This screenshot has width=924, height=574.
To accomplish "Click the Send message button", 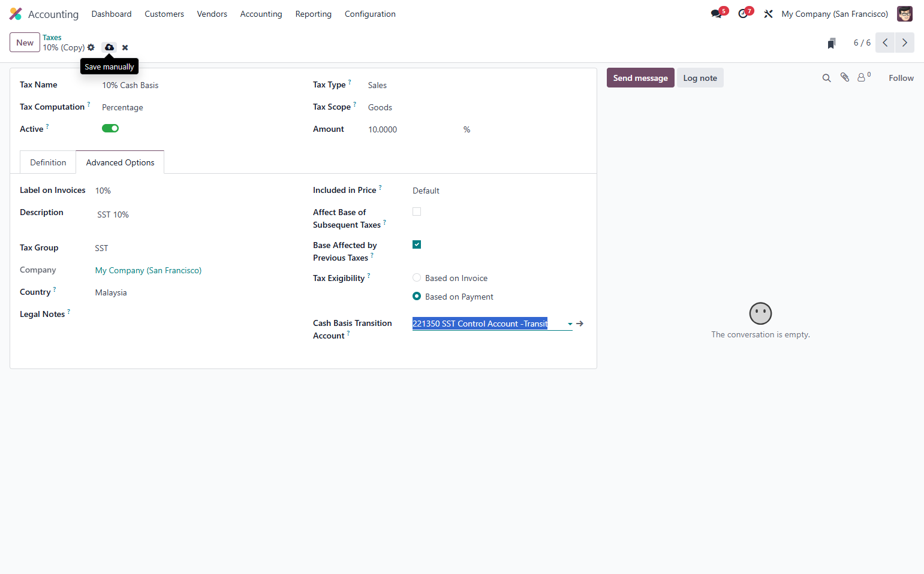I will pos(640,78).
